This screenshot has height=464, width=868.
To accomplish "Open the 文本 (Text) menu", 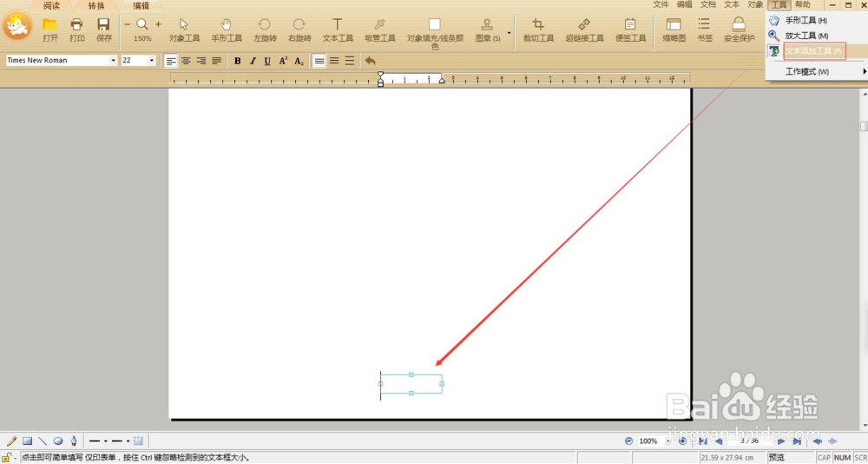I will (x=732, y=4).
